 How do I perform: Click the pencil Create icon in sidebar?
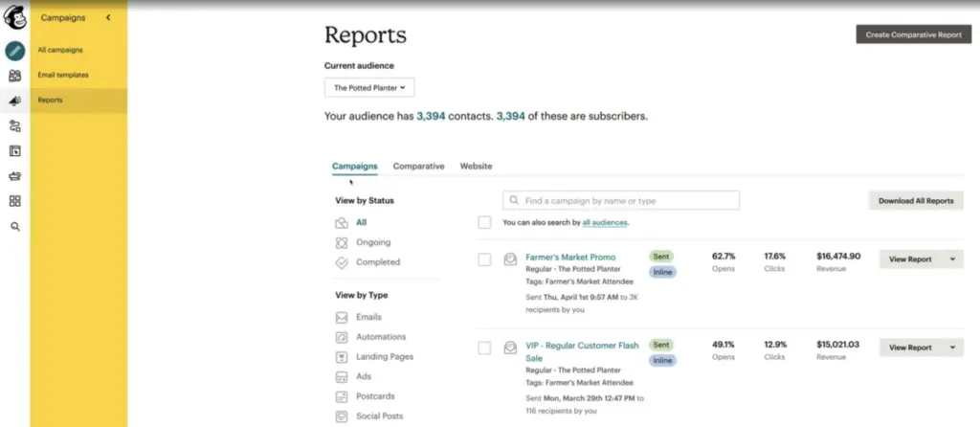click(14, 51)
